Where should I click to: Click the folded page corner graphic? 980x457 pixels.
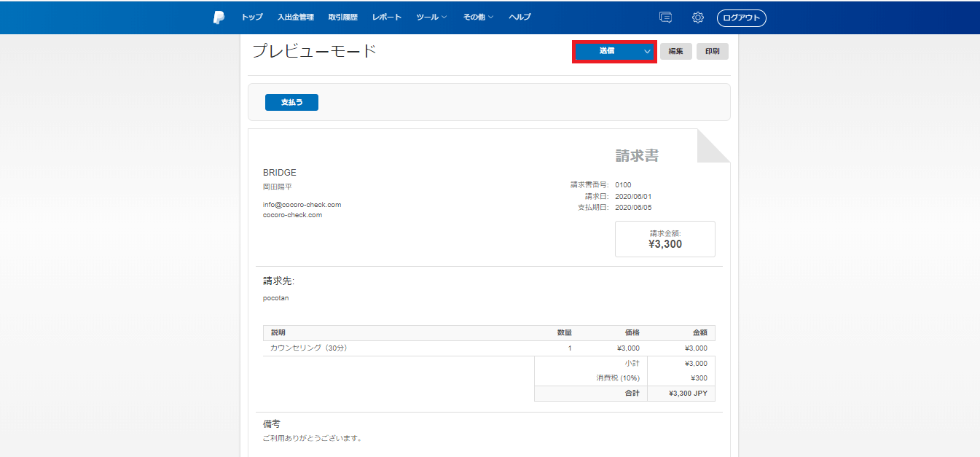(713, 145)
